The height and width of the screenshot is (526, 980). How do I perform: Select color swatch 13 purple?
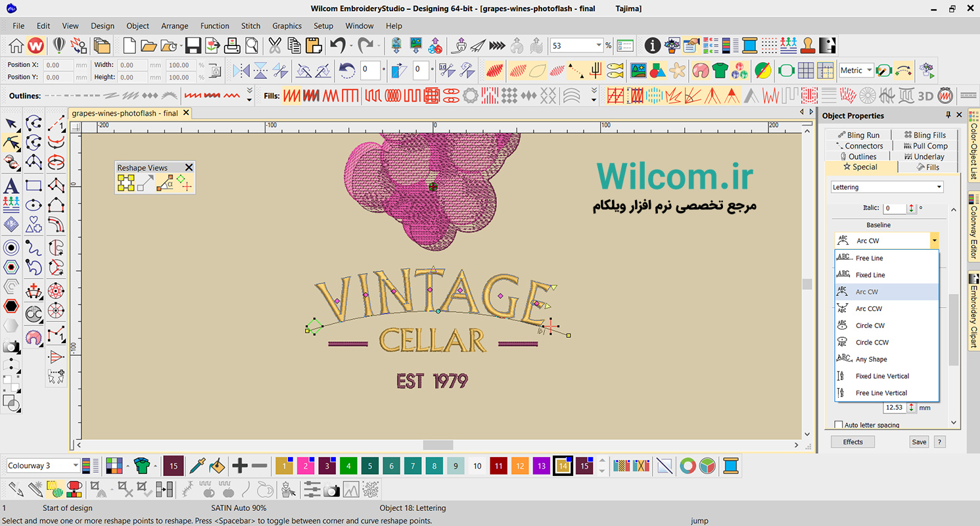tap(542, 466)
